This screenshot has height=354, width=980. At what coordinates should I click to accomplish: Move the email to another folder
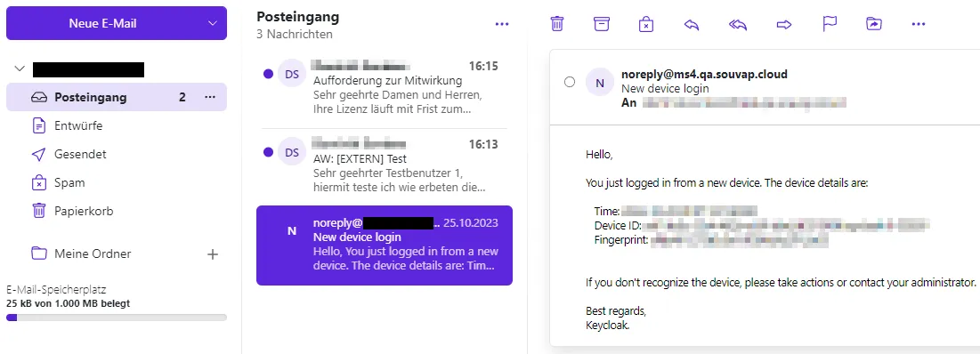coord(873,24)
